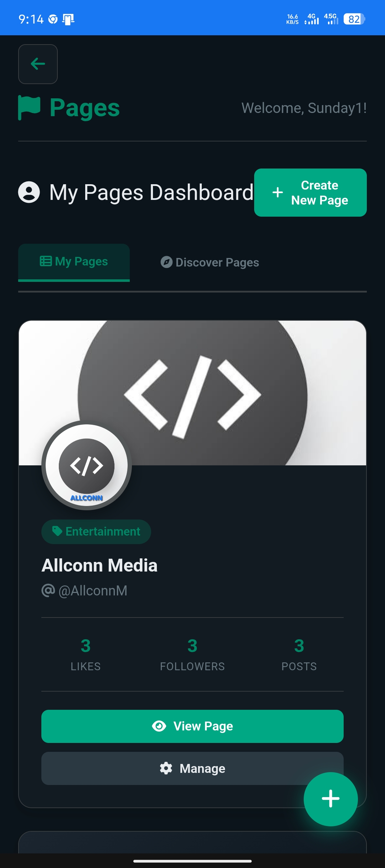Click the Allconn Media avatar logo
The width and height of the screenshot is (385, 868).
click(87, 465)
